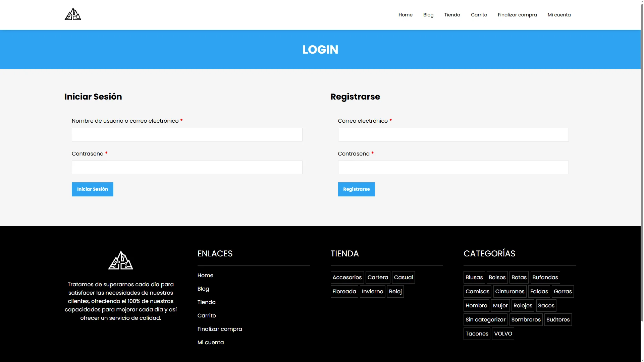Open Home in the top navigation

tap(406, 15)
